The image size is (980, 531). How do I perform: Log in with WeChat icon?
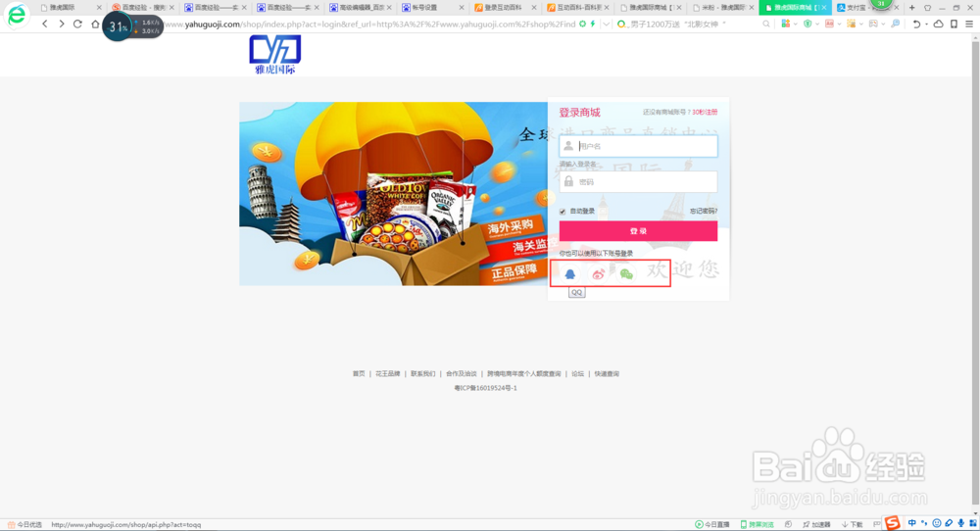pos(626,273)
